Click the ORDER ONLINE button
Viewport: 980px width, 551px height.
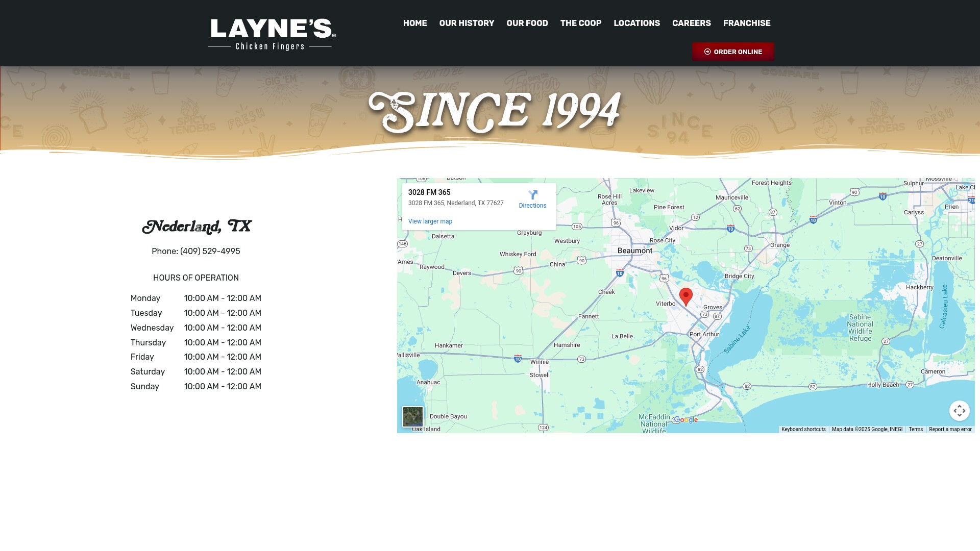733,52
